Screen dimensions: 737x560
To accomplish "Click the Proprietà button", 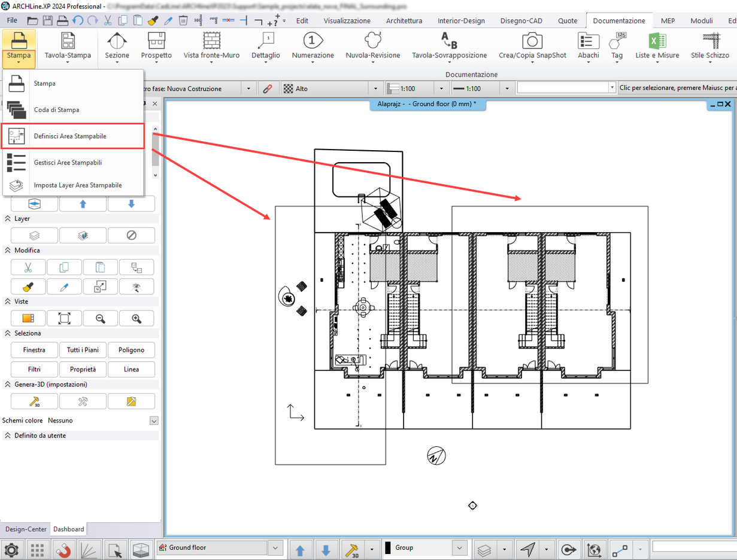I will (x=83, y=369).
